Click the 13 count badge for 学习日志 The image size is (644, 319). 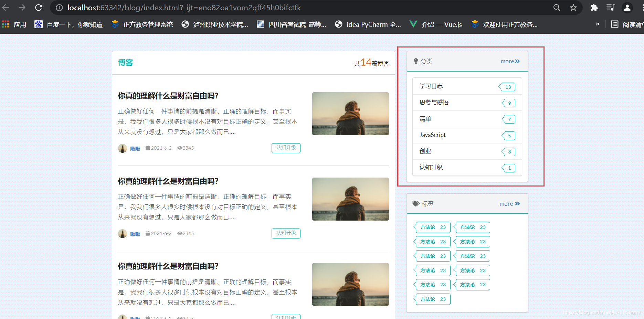(507, 87)
